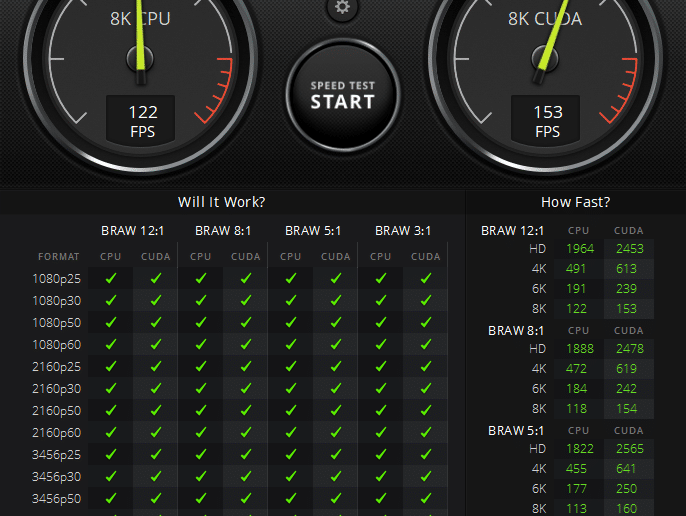Viewport: 686px width, 516px height.
Task: Click BRAW 5:1 4K CPU value 455
Action: click(x=576, y=469)
